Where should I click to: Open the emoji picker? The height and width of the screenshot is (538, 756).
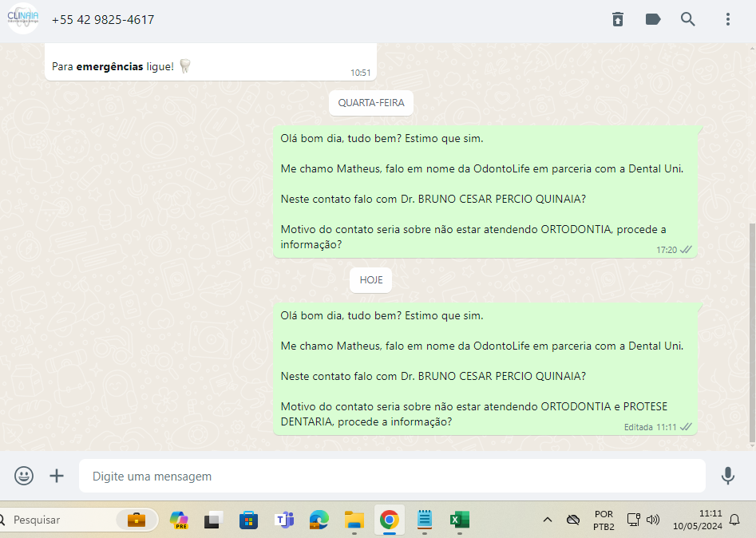[24, 476]
